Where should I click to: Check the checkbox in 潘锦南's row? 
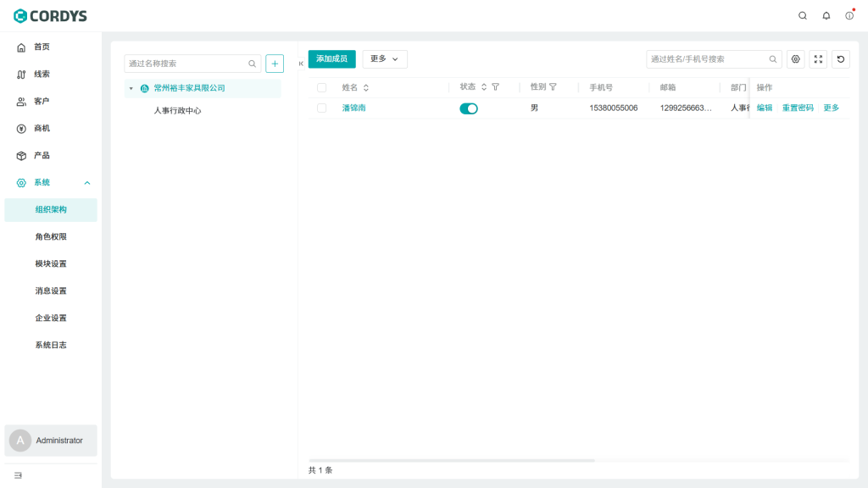(x=323, y=108)
